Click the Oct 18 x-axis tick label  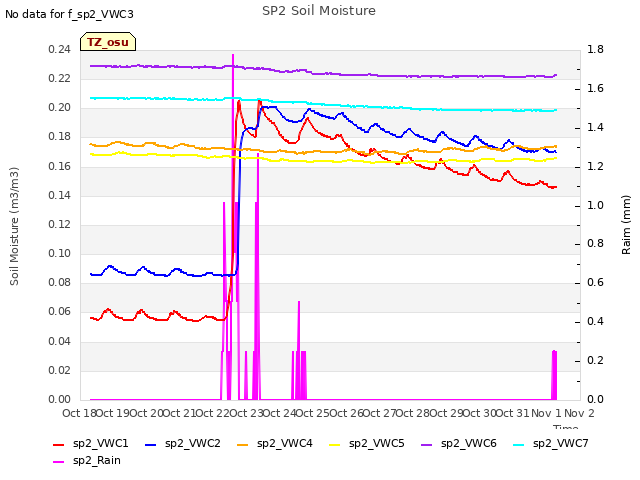coord(79,413)
